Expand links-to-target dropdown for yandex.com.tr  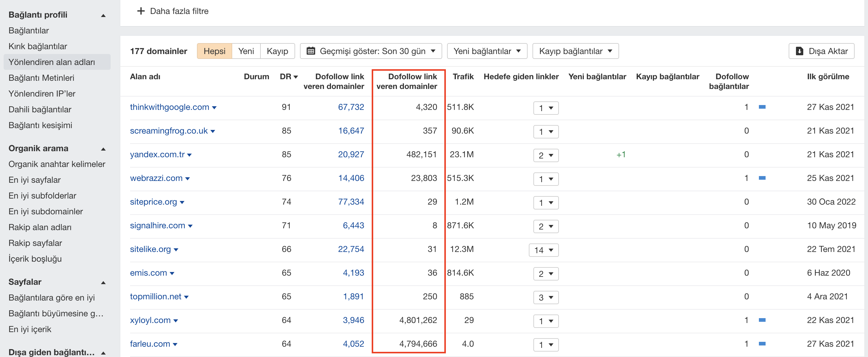click(546, 155)
